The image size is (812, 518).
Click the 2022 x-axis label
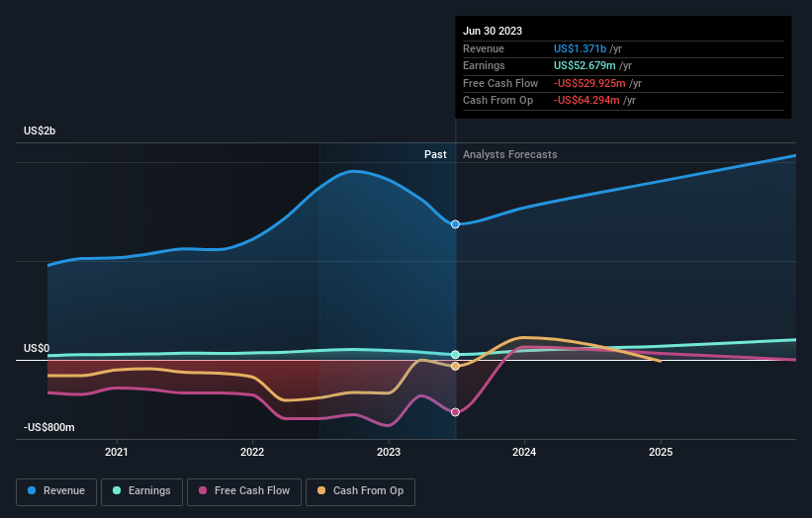(252, 452)
